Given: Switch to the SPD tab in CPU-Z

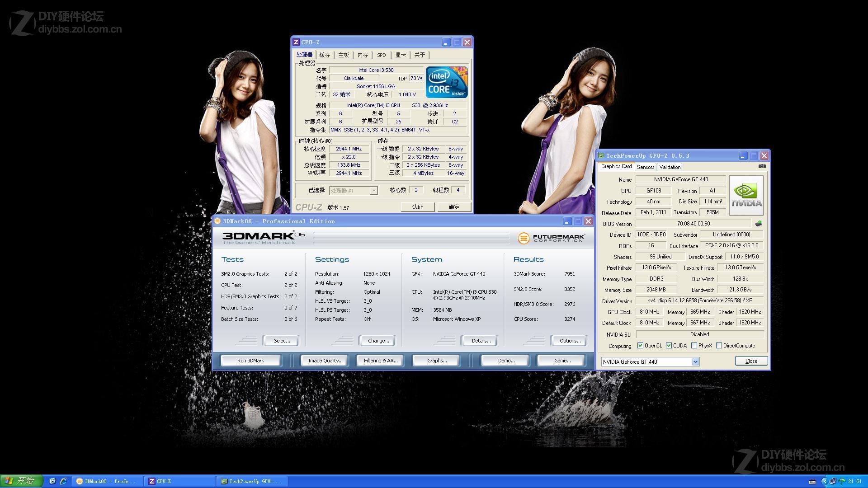Looking at the screenshot, I should [x=382, y=55].
